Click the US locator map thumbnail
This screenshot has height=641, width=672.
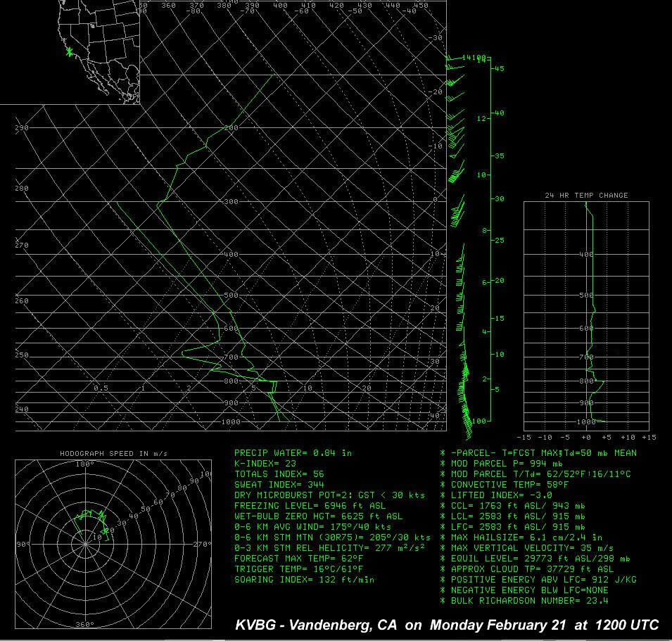click(70, 52)
